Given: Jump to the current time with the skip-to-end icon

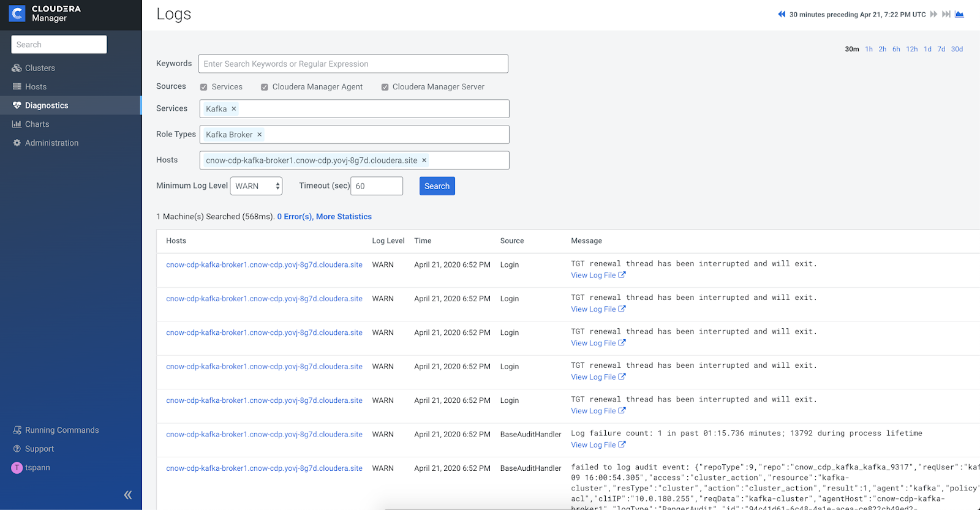Looking at the screenshot, I should point(946,14).
